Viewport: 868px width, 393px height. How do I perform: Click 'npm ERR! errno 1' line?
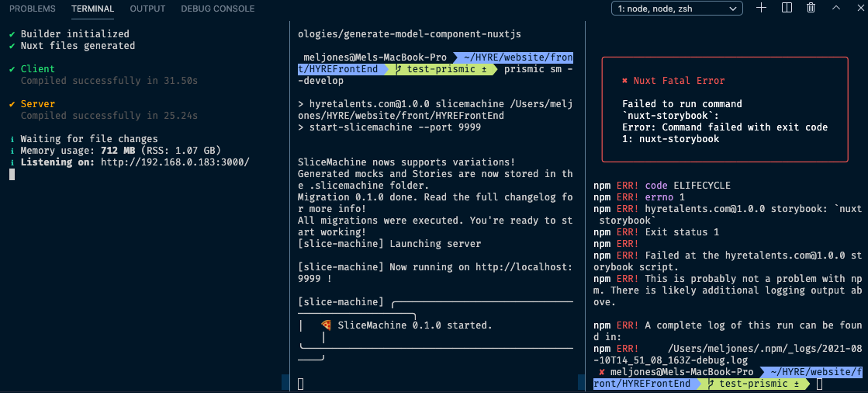[639, 197]
